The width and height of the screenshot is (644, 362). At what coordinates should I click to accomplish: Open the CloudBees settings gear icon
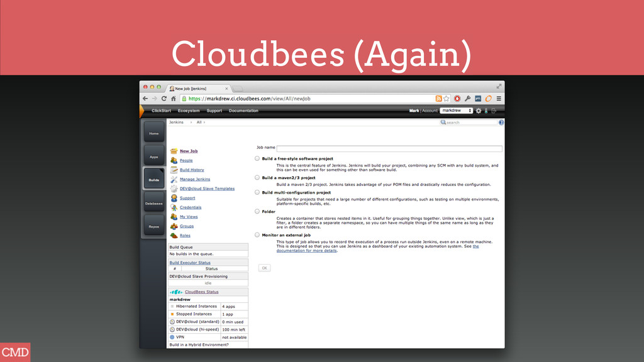(x=479, y=111)
